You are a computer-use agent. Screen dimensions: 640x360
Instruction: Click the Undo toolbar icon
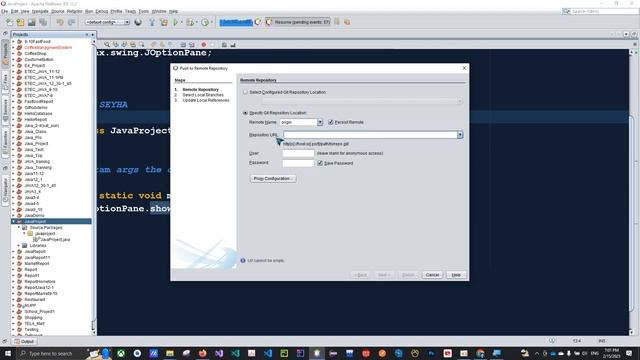(60, 22)
